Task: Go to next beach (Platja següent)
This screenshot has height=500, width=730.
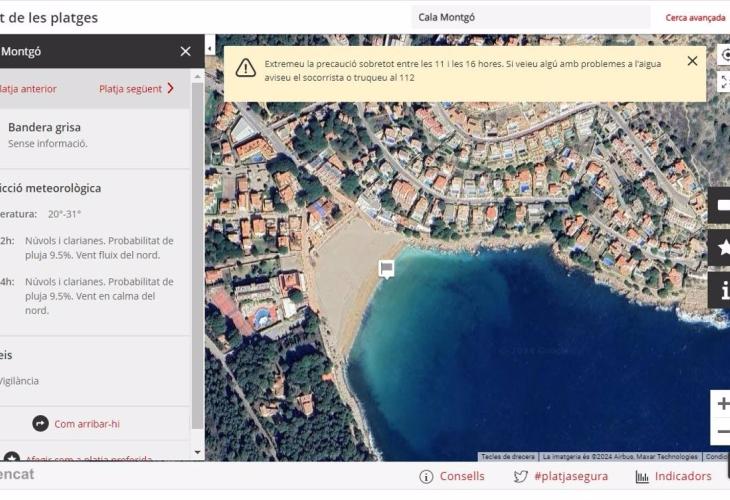Action: [x=137, y=88]
